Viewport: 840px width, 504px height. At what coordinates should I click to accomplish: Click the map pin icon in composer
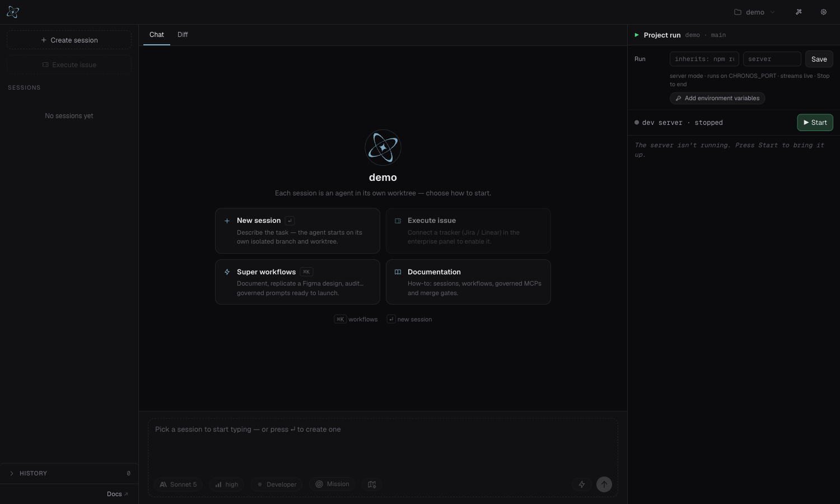pos(372,484)
